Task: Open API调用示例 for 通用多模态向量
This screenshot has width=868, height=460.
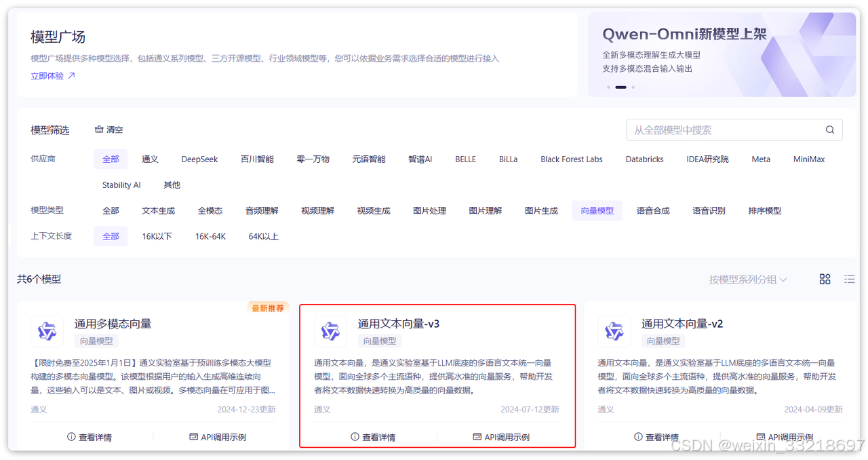Action: pos(217,437)
